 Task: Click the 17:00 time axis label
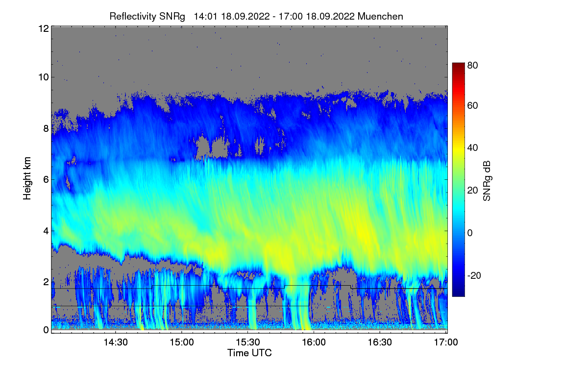(x=446, y=342)
